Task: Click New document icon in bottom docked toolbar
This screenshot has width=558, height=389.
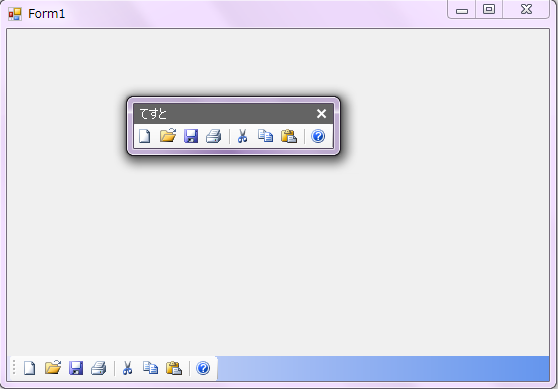Action: (30, 368)
